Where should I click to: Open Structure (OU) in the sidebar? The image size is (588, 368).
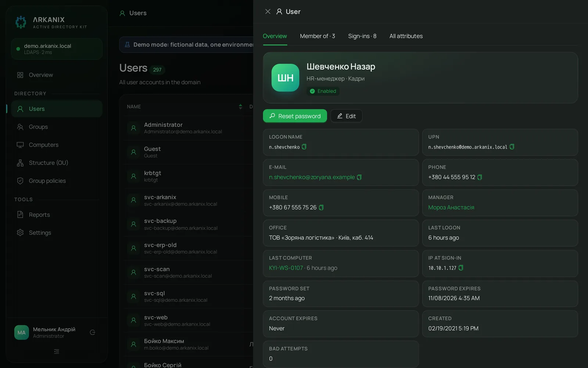pos(57,163)
